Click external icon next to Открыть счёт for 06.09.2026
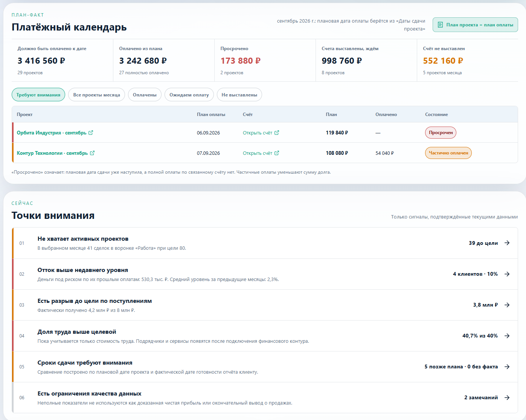This screenshot has width=526, height=420. [x=277, y=133]
